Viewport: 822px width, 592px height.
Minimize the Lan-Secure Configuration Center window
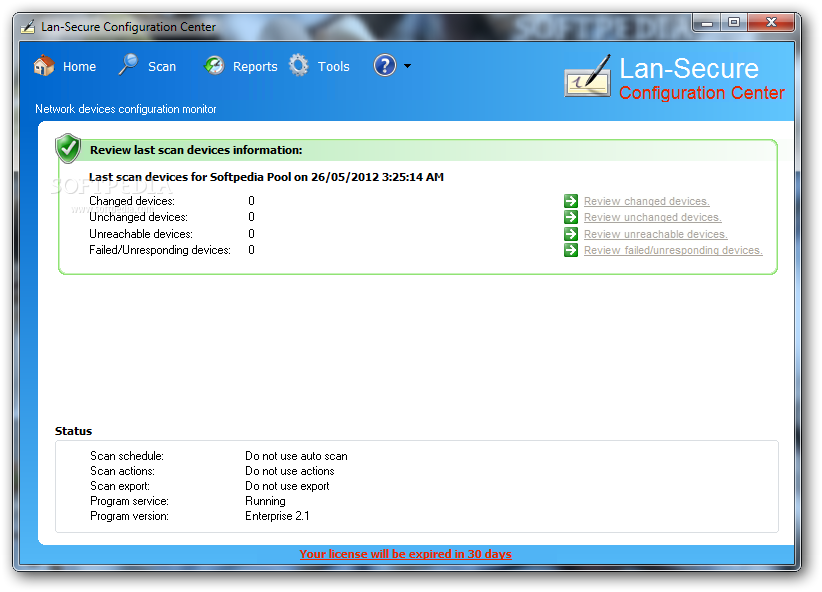click(707, 23)
